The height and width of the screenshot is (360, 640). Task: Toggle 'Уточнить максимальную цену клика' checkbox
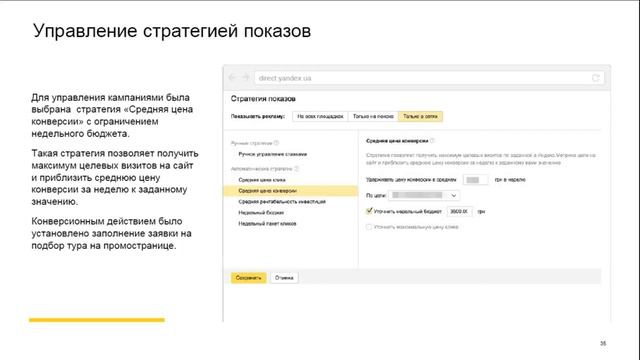tap(369, 227)
